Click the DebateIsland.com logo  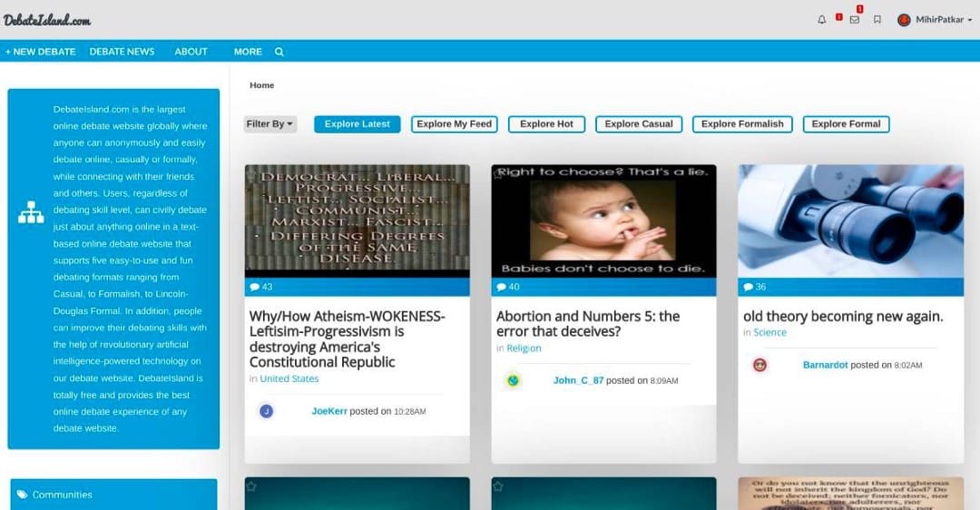[x=47, y=20]
